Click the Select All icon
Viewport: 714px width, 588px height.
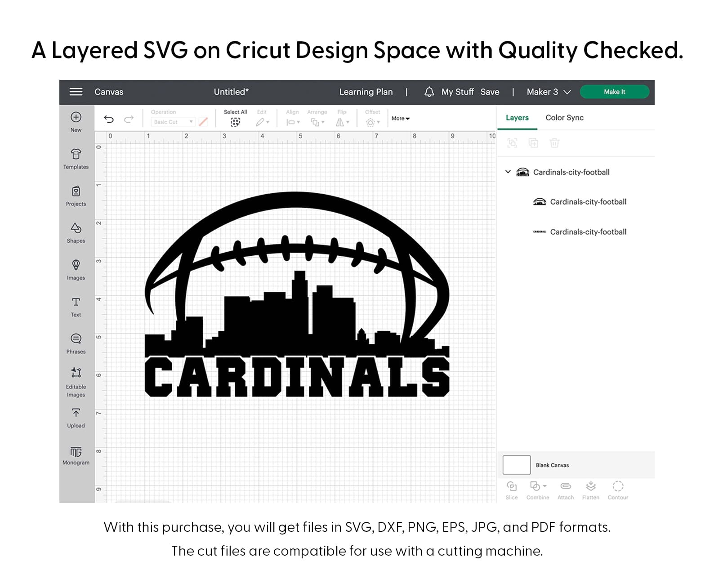(x=235, y=122)
